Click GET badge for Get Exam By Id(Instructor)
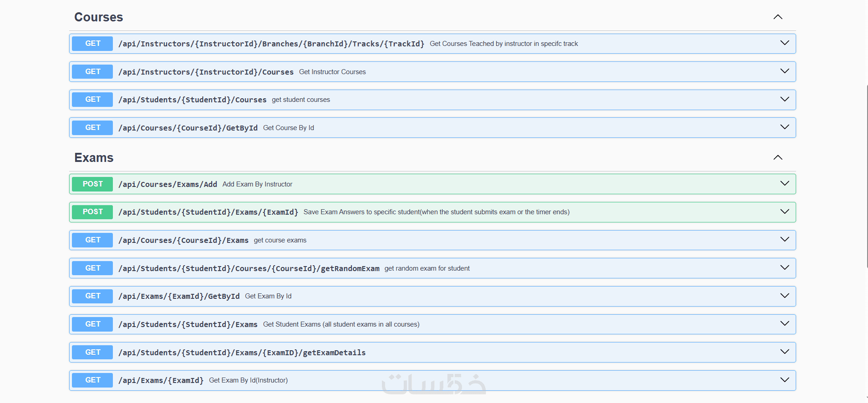 92,380
